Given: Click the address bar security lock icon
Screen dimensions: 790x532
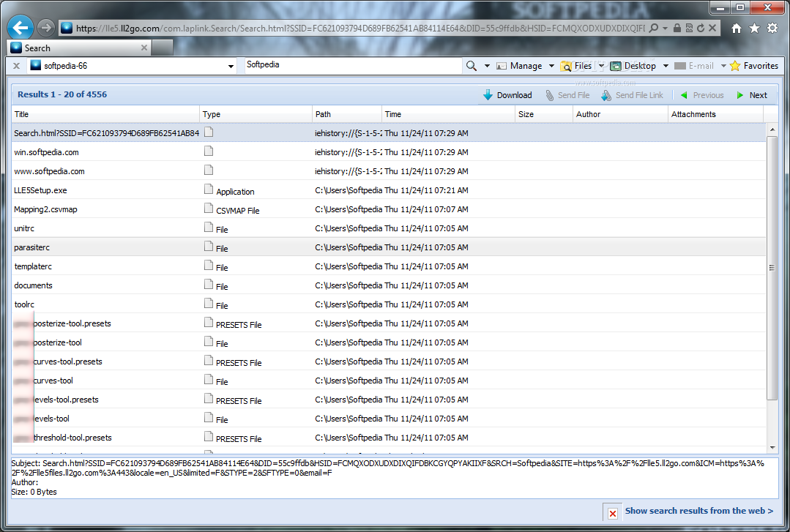Looking at the screenshot, I should coord(677,29).
